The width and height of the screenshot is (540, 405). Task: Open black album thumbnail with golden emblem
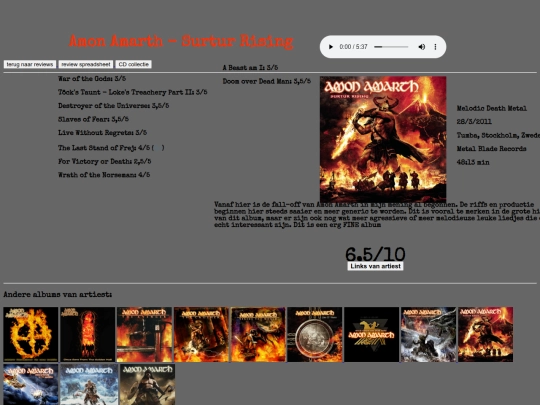coord(372,334)
